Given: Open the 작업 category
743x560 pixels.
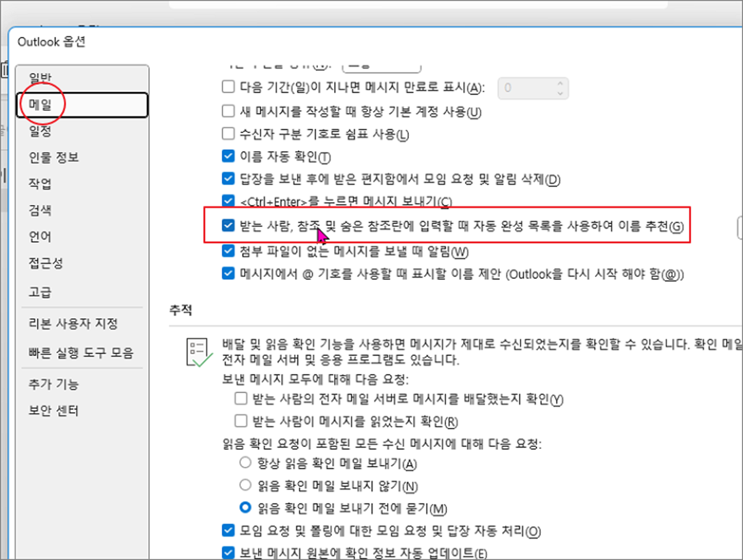Looking at the screenshot, I should (x=40, y=184).
